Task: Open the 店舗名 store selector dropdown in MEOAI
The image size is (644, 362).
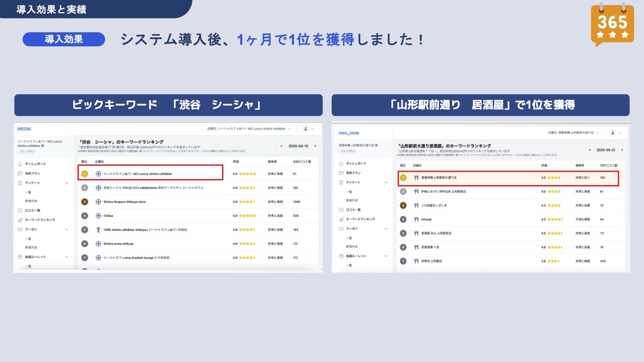Action: click(249, 129)
